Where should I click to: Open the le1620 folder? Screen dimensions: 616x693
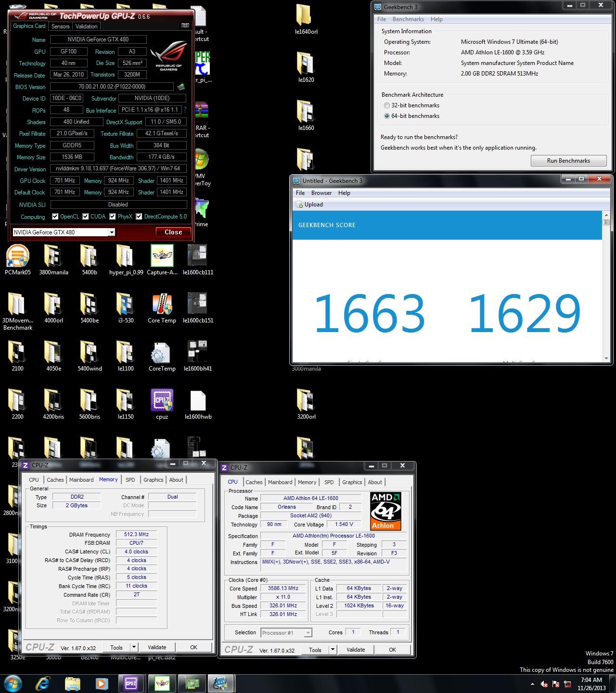306,67
